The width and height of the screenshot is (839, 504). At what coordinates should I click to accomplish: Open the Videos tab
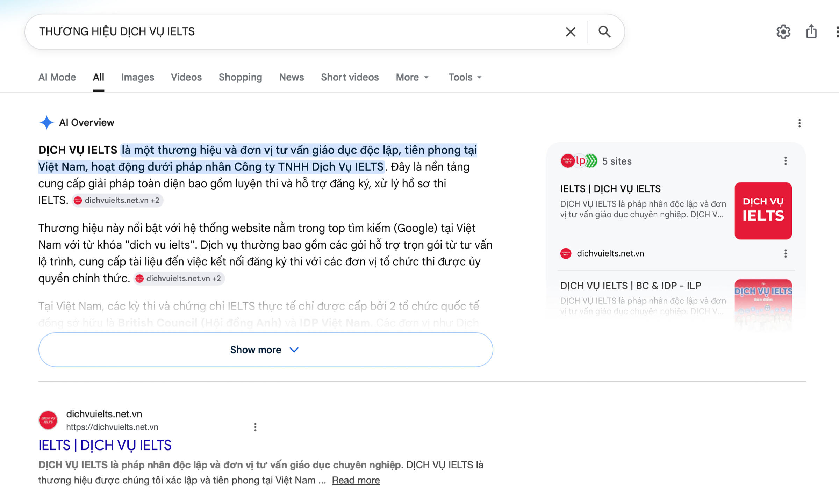(186, 77)
